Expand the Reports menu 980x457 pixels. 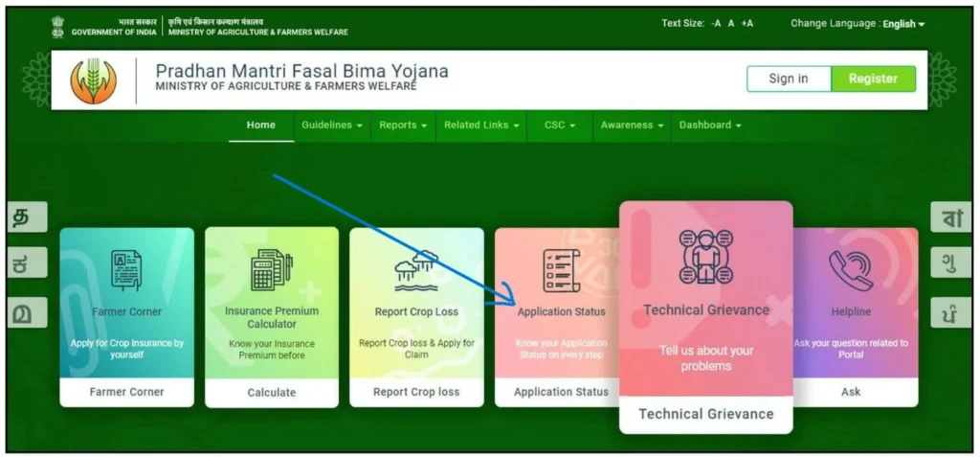tap(403, 126)
